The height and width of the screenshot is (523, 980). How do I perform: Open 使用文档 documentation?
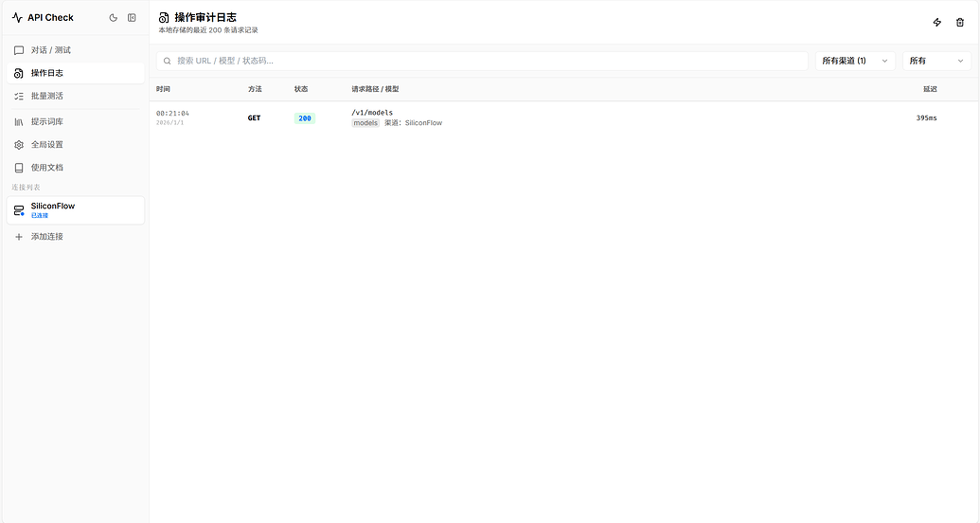76,168
